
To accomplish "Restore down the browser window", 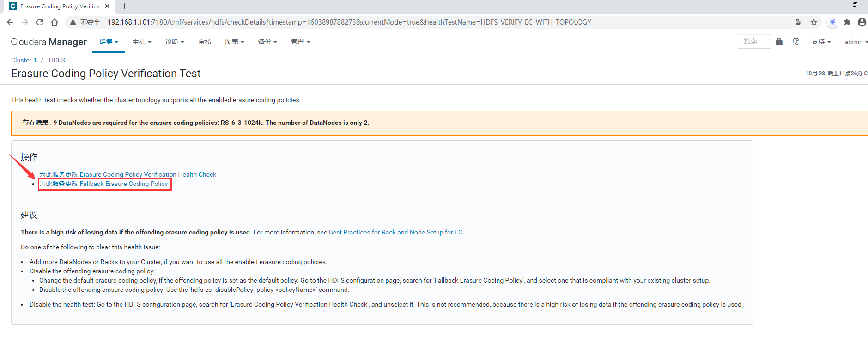I will [x=855, y=5].
